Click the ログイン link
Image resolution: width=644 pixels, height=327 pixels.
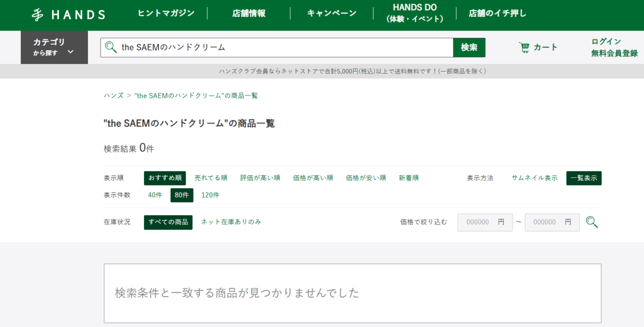pyautogui.click(x=606, y=41)
